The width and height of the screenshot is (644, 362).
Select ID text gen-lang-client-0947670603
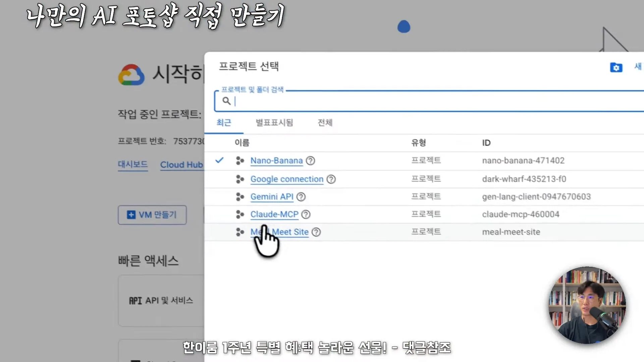(x=536, y=197)
